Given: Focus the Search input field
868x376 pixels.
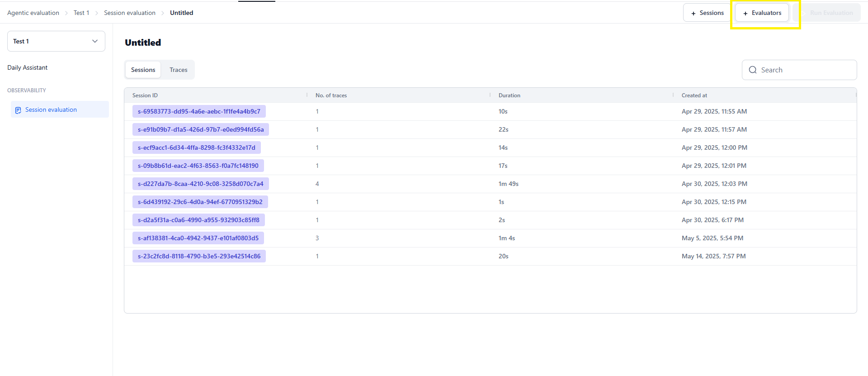Looking at the screenshot, I should pyautogui.click(x=799, y=70).
